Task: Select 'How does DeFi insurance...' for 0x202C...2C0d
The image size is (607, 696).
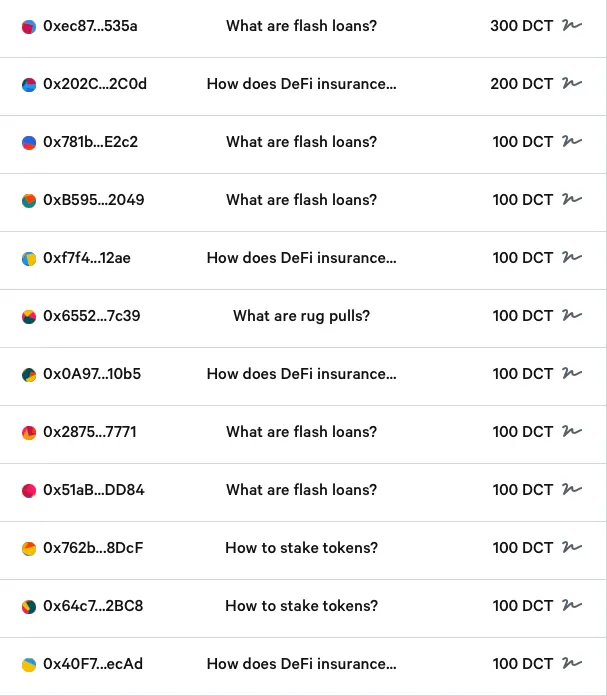Action: (301, 84)
